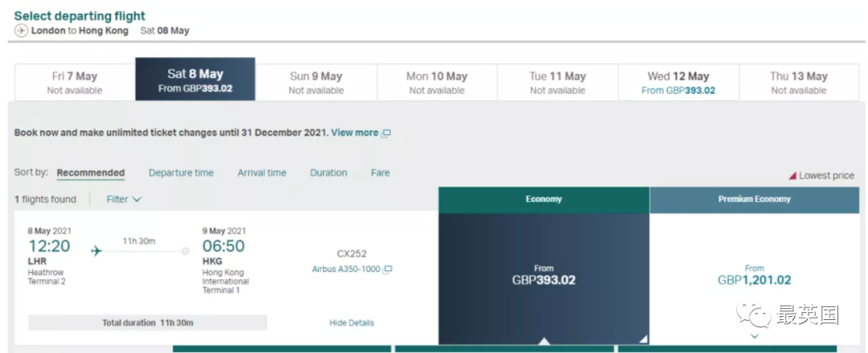The width and height of the screenshot is (868, 353).
Task: Click the red Lowest price triangle icon
Action: pos(792,175)
